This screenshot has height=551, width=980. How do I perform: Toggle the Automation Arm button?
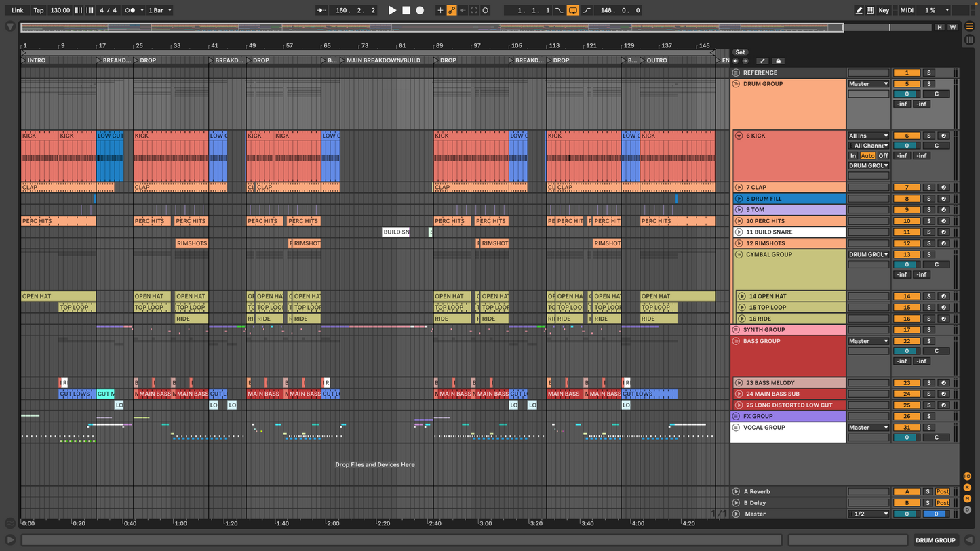[452, 10]
